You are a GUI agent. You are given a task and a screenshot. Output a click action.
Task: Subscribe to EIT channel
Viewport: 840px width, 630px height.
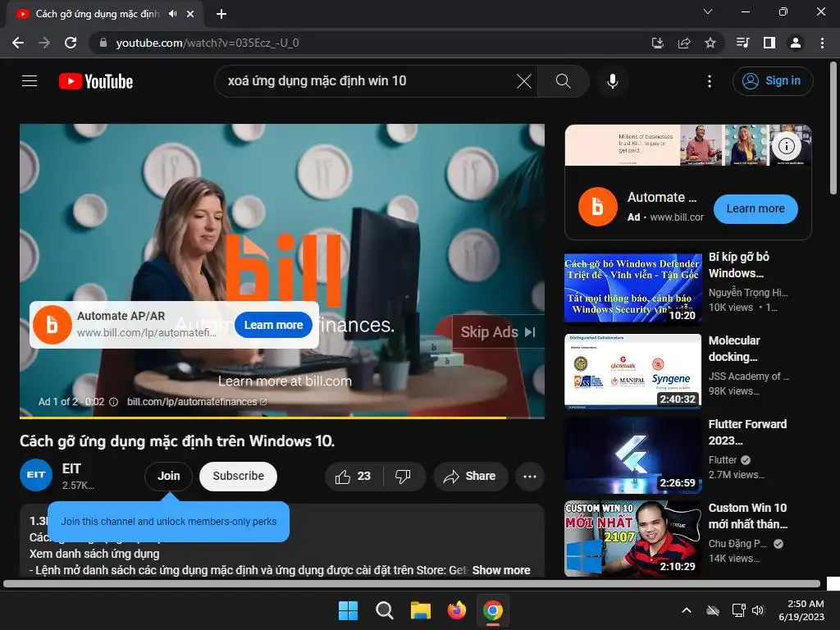click(239, 477)
